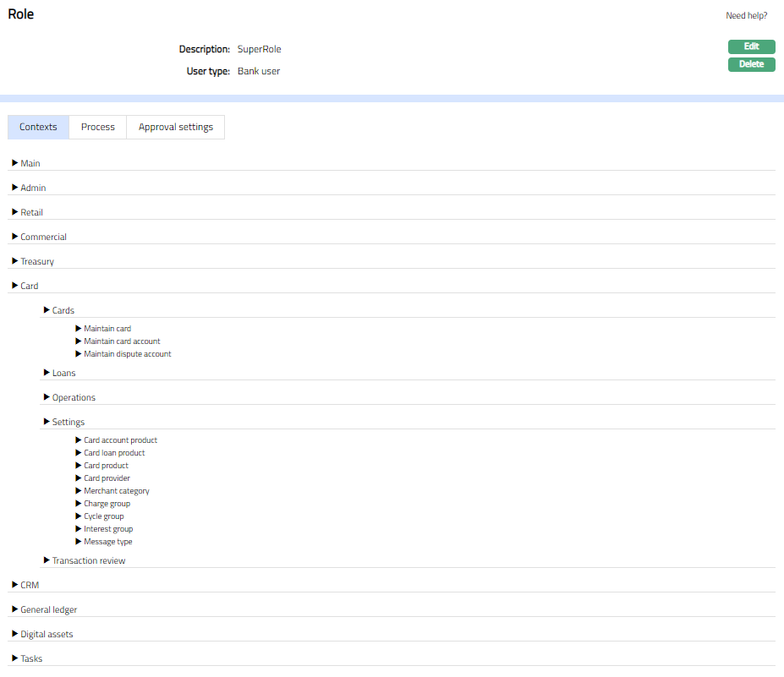Expand the Retail context arrow

click(15, 212)
